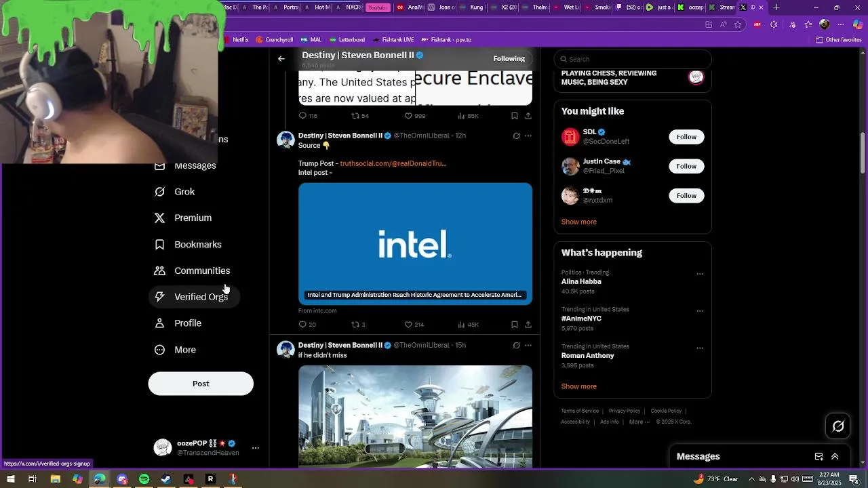Click the Search input field
The width and height of the screenshot is (868, 488).
tap(633, 59)
